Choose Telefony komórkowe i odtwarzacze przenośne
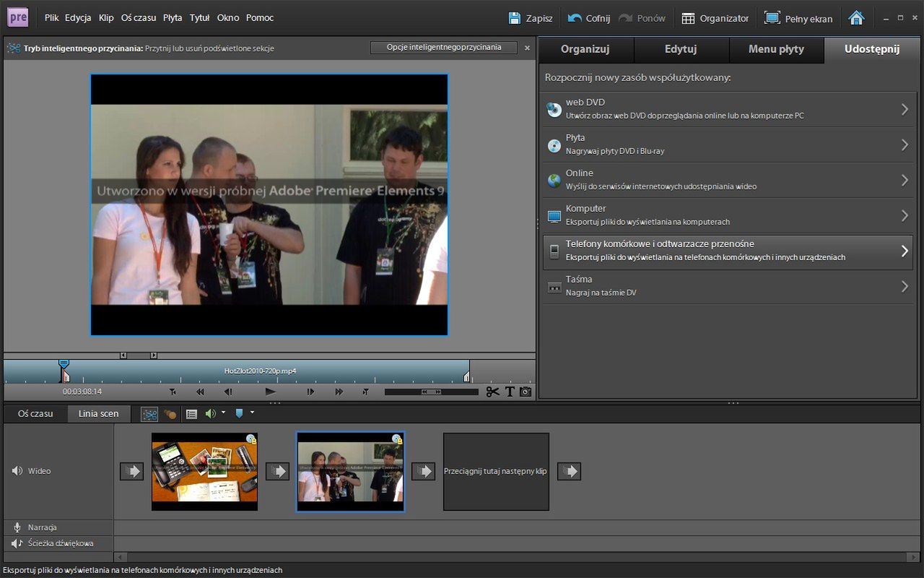The image size is (924, 578). click(728, 251)
